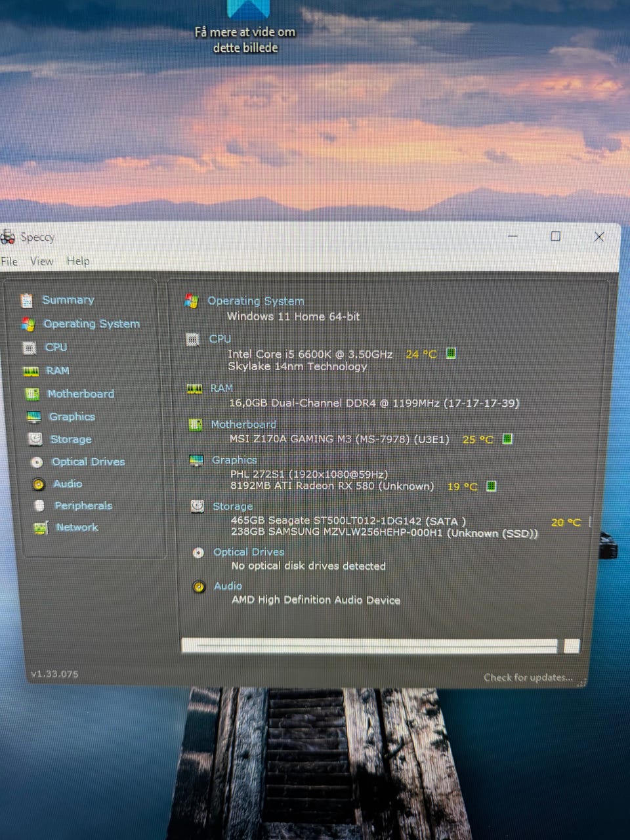This screenshot has width=630, height=840.
Task: Click 'AMD High Definition Audio Device' text
Action: (x=316, y=600)
